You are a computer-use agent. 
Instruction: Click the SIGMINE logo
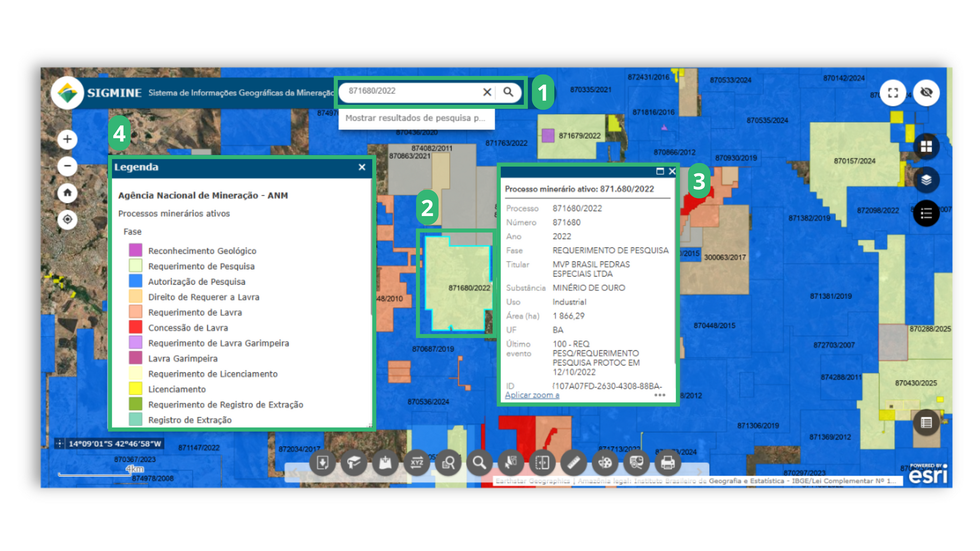click(68, 93)
